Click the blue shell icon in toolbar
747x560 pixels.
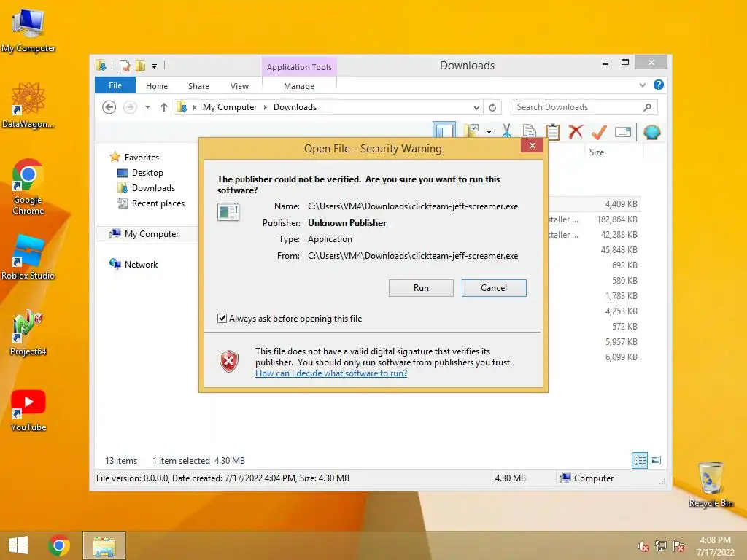click(x=651, y=131)
